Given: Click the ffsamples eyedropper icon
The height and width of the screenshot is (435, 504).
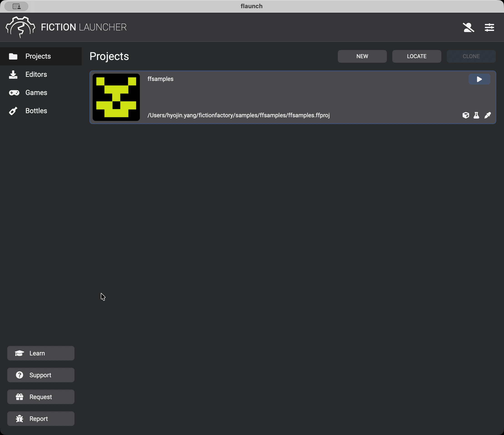Looking at the screenshot, I should 487,115.
